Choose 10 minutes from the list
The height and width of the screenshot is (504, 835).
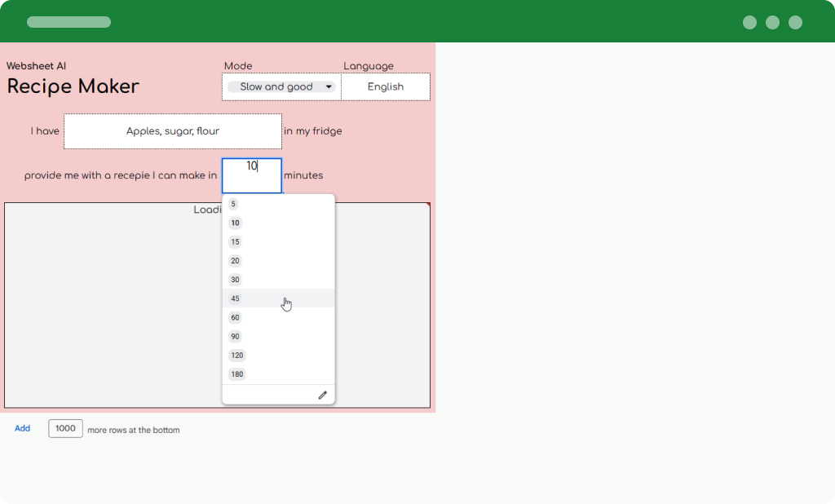tap(235, 223)
